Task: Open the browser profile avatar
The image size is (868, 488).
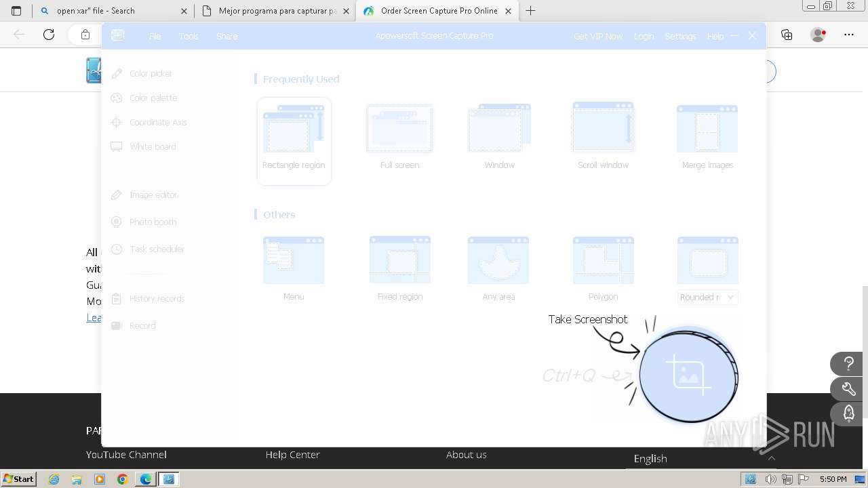Action: [818, 35]
